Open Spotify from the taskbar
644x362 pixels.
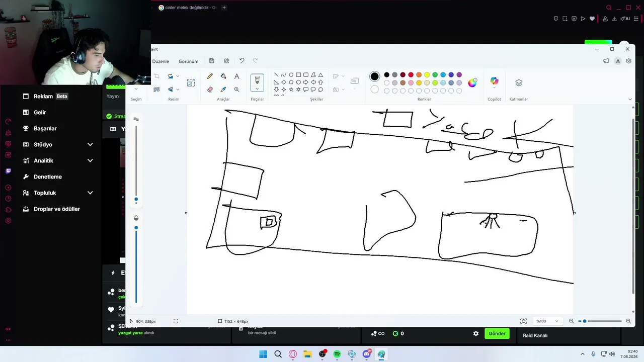click(337, 354)
